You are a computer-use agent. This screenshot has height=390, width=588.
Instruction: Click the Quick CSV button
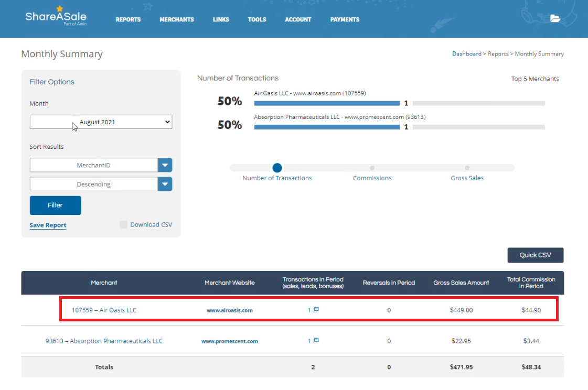click(535, 255)
